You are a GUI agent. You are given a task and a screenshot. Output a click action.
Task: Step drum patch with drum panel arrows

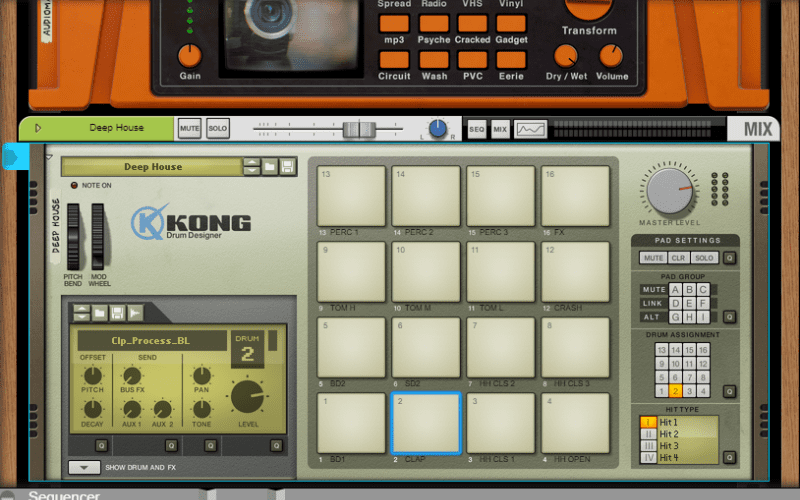pos(82,313)
